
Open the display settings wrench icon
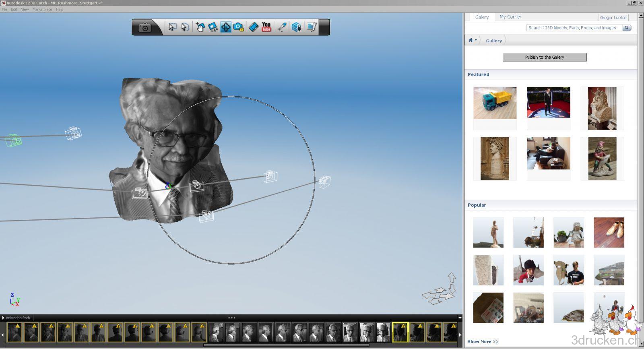(x=312, y=27)
